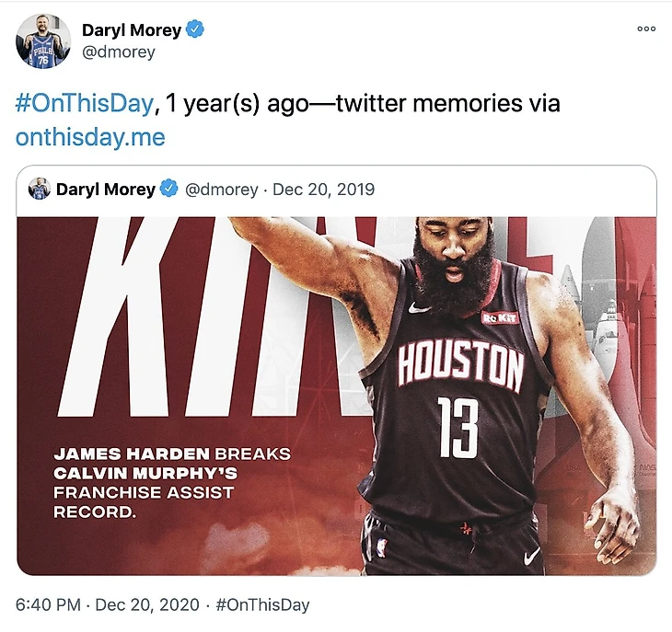Viewport: 672px width, 632px height.
Task: Click Daryl Morey's name in the quoted tweet header
Action: 105,190
